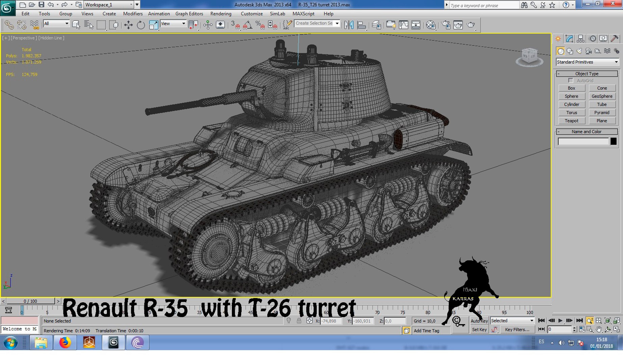
Task: Click the Key Filters button
Action: tap(517, 330)
